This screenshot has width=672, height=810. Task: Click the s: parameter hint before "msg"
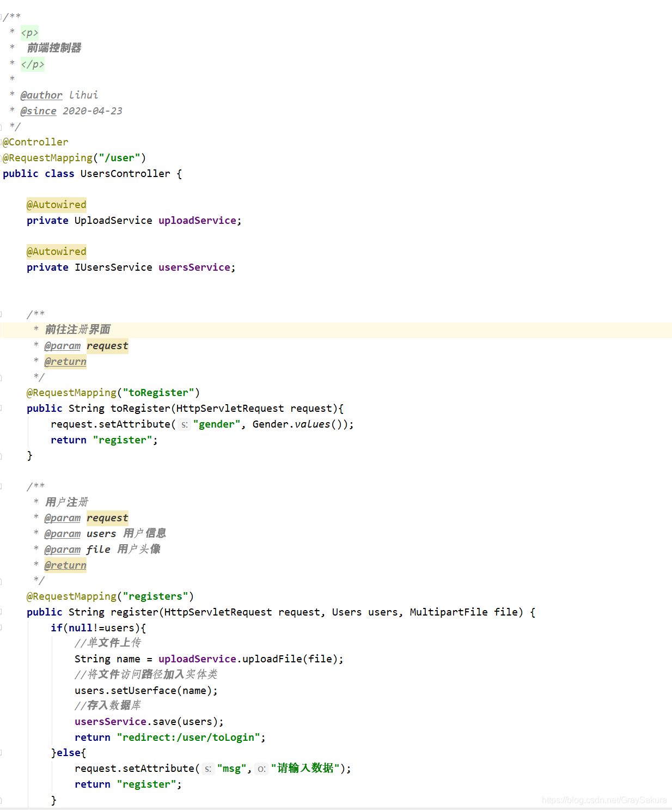coord(208,769)
